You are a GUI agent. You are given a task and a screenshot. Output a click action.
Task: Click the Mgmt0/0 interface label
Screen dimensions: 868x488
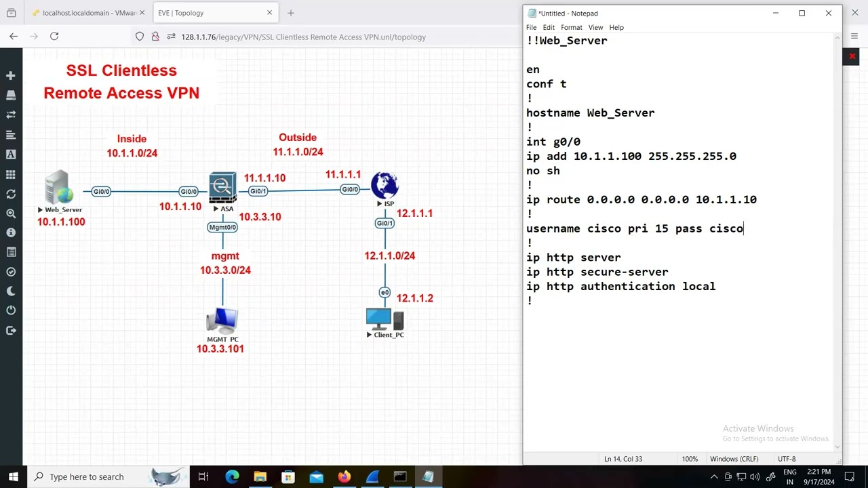(222, 228)
